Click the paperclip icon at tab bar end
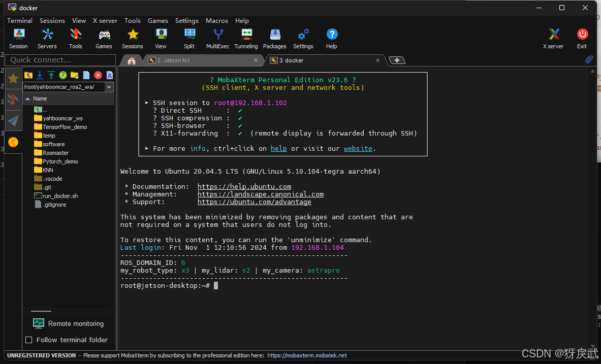The width and height of the screenshot is (601, 364). [589, 59]
